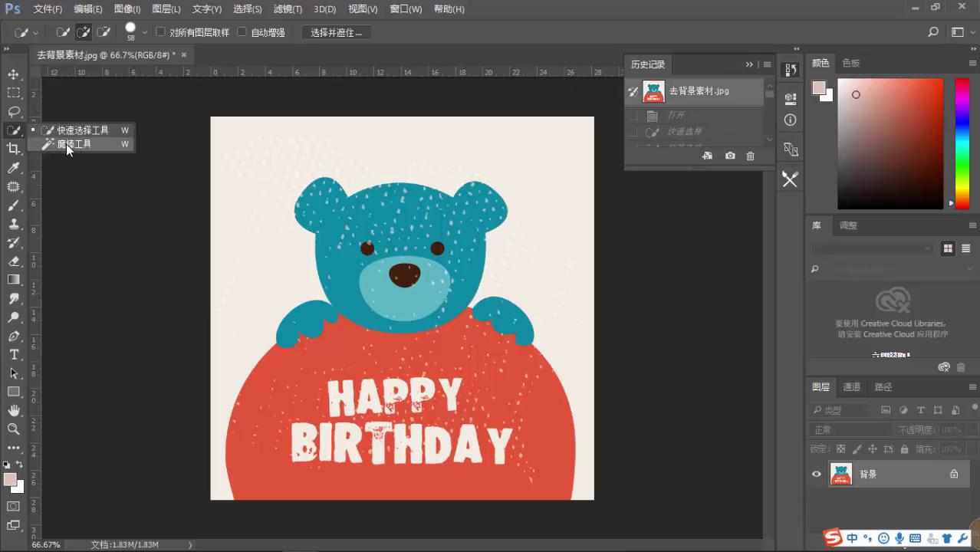
Task: Expand the tool preset picker arrow
Action: tap(36, 33)
